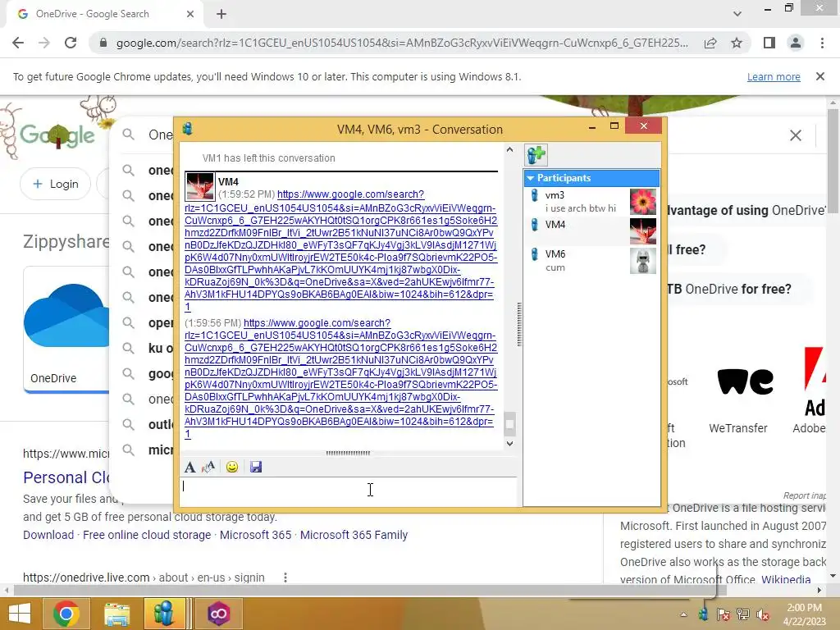Viewport: 840px width, 630px height.
Task: Open the Windows Start button
Action: click(x=20, y=614)
